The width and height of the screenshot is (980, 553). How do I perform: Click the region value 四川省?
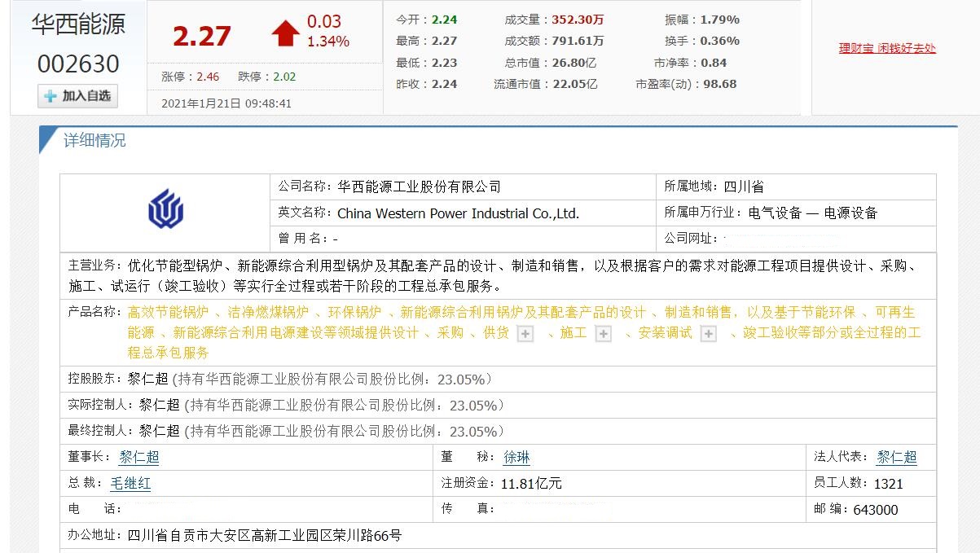coord(744,187)
